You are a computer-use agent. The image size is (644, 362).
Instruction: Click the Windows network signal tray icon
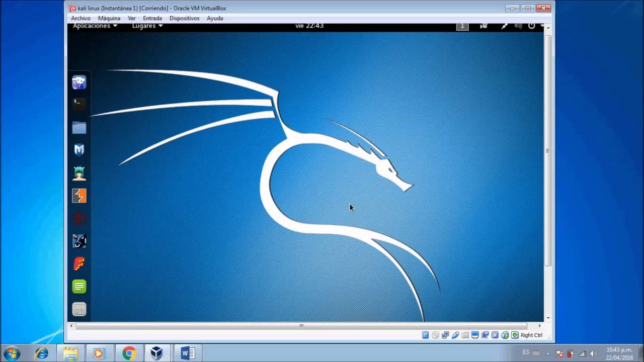click(x=582, y=353)
